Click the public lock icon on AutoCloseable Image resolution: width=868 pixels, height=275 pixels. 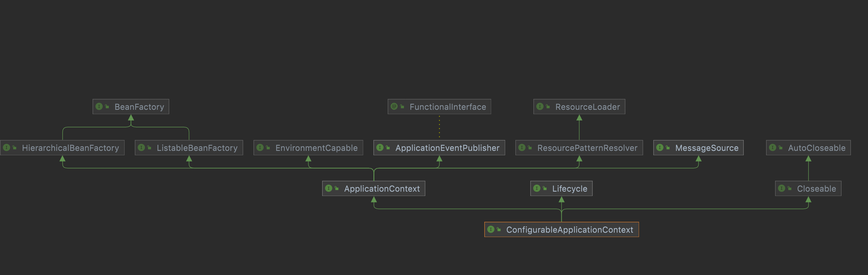click(780, 148)
